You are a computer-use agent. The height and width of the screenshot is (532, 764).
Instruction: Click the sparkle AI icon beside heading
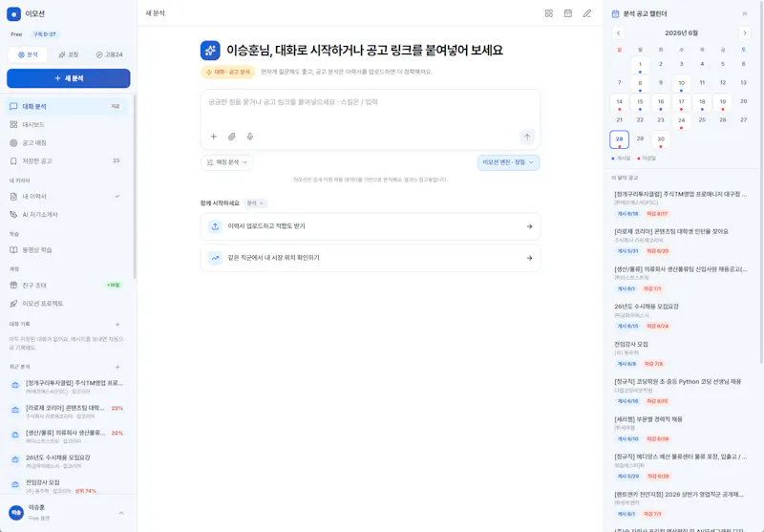point(210,51)
